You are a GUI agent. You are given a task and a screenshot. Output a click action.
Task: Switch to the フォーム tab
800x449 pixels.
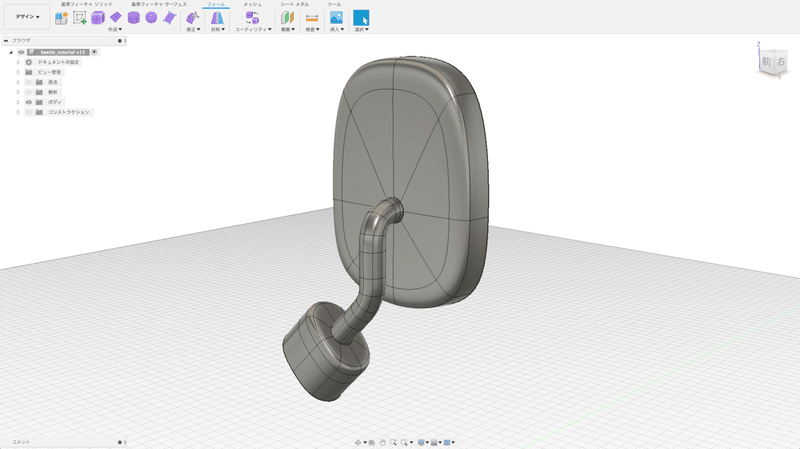click(x=216, y=4)
